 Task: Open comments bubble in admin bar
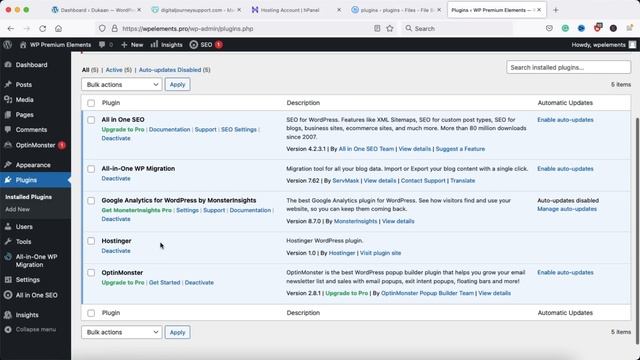click(102, 45)
